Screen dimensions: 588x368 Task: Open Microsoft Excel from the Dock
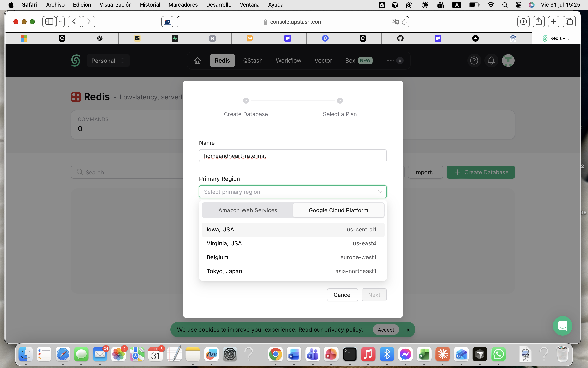click(x=424, y=354)
